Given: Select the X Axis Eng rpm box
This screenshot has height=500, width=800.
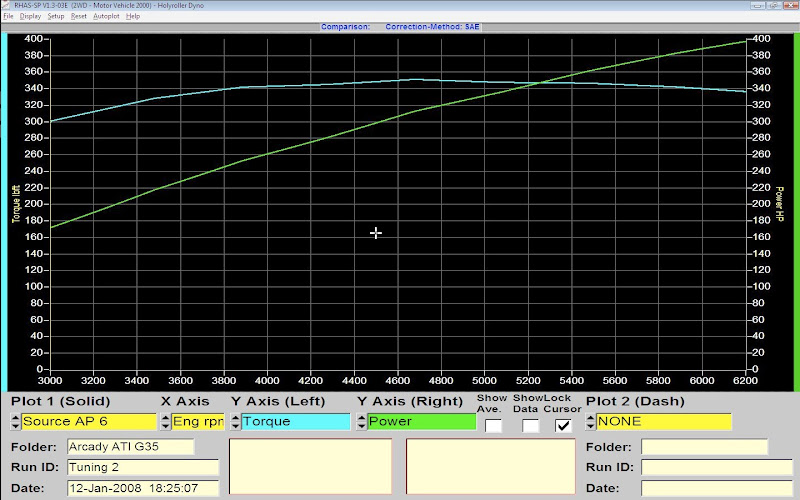Looking at the screenshot, I should pyautogui.click(x=198, y=421).
